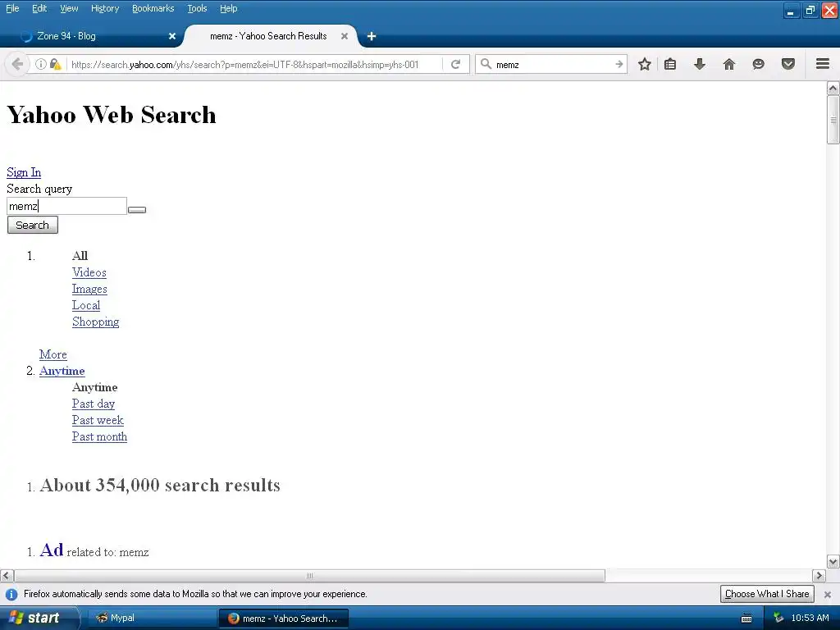The width and height of the screenshot is (840, 630).
Task: Click the More link
Action: [x=53, y=354]
